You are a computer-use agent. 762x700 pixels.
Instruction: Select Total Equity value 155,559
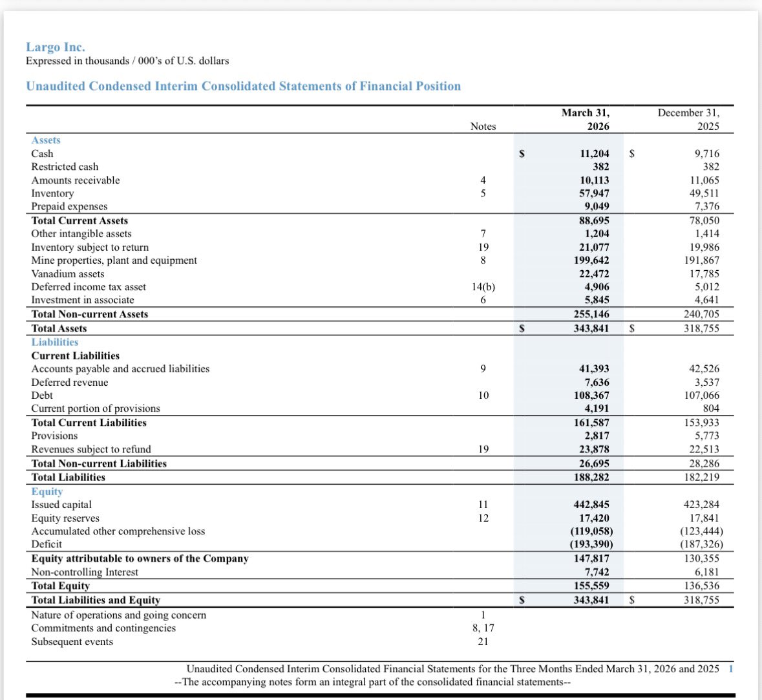591,586
